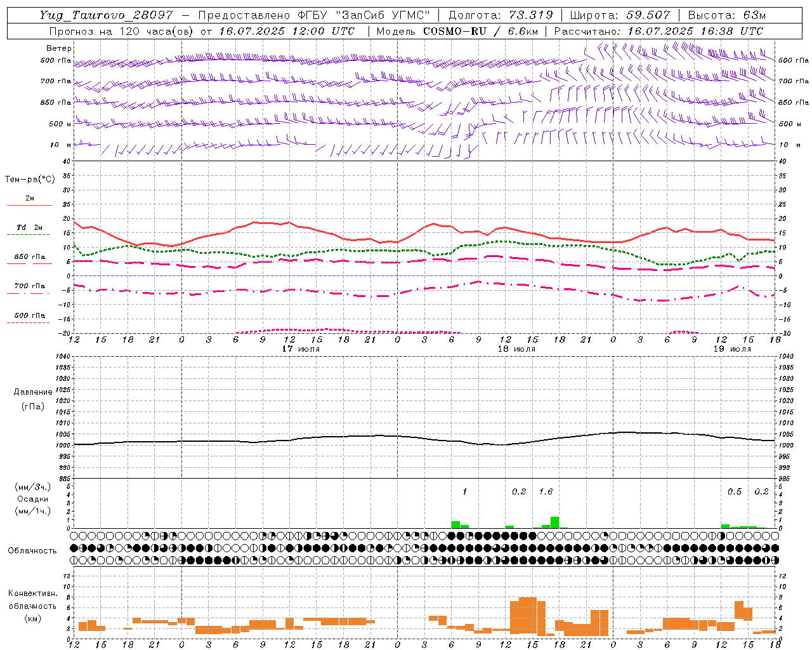Click the 700 гПа temperature legend label
The width and height of the screenshot is (812, 650).
[x=30, y=286]
